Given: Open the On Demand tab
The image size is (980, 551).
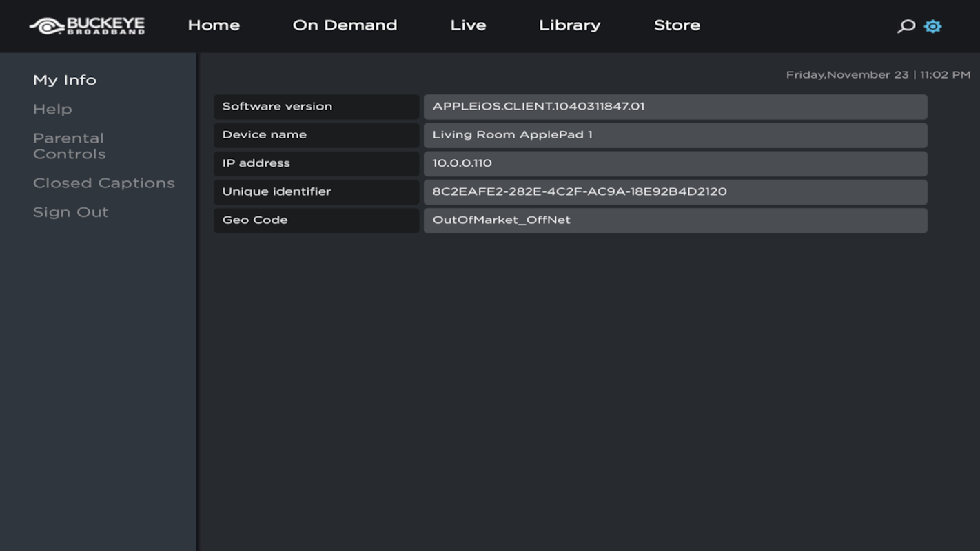Looking at the screenshot, I should tap(345, 25).
